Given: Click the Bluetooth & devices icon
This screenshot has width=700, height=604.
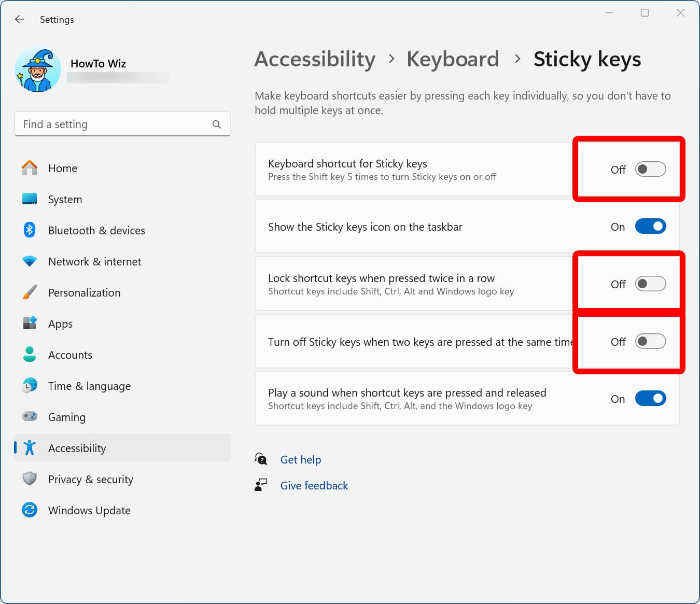Looking at the screenshot, I should [30, 230].
